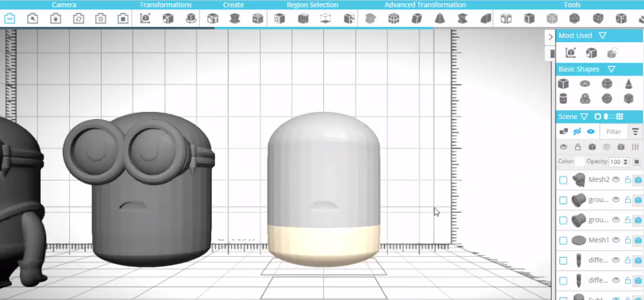Image resolution: width=644 pixels, height=300 pixels.
Task: Click the square button beside Opacity
Action: [x=637, y=161]
